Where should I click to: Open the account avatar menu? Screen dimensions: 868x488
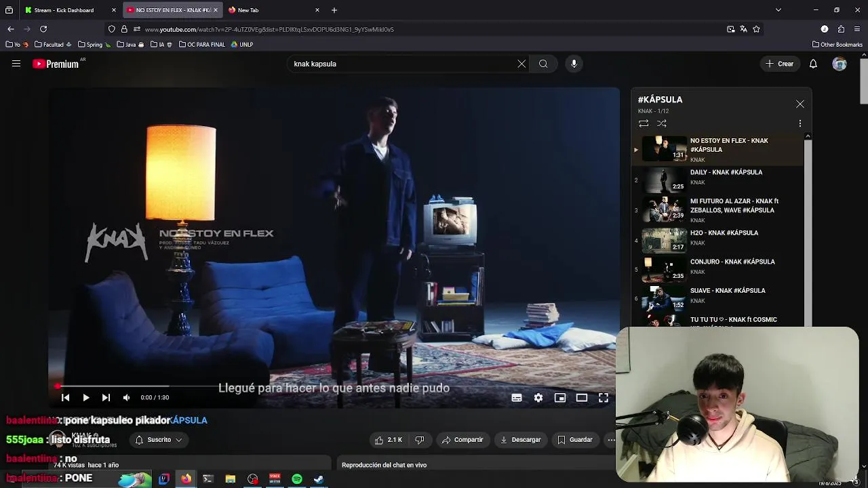point(840,64)
